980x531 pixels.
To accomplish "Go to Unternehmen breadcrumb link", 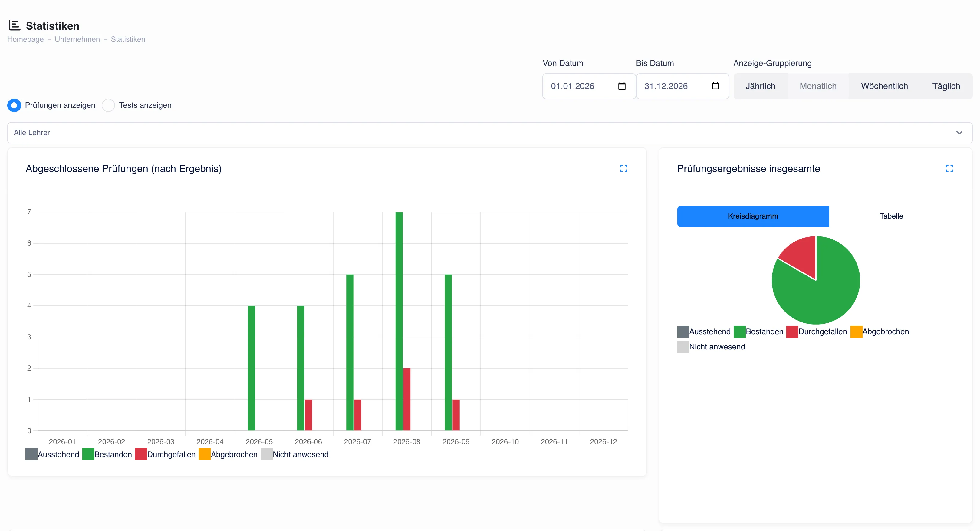I will click(77, 39).
